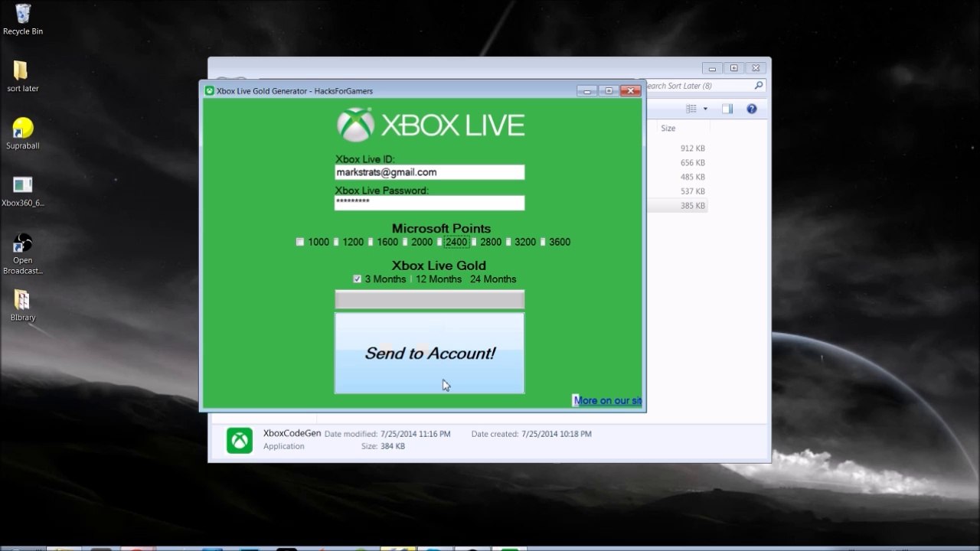Click the generator progress bar
This screenshot has width=980, height=551.
[x=430, y=299]
